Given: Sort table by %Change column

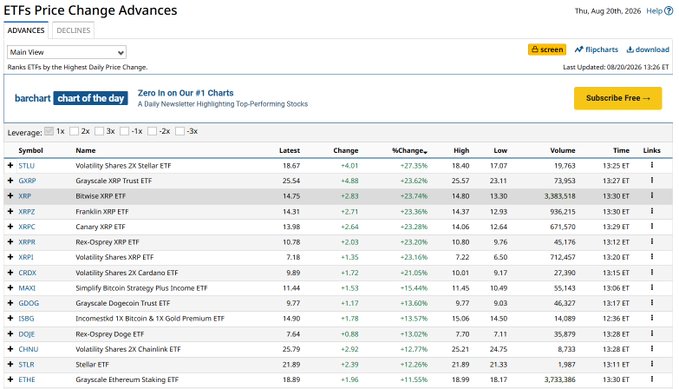Looking at the screenshot, I should [x=409, y=150].
